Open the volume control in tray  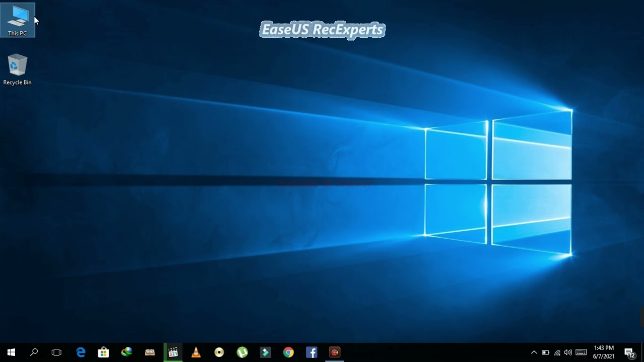(568, 352)
